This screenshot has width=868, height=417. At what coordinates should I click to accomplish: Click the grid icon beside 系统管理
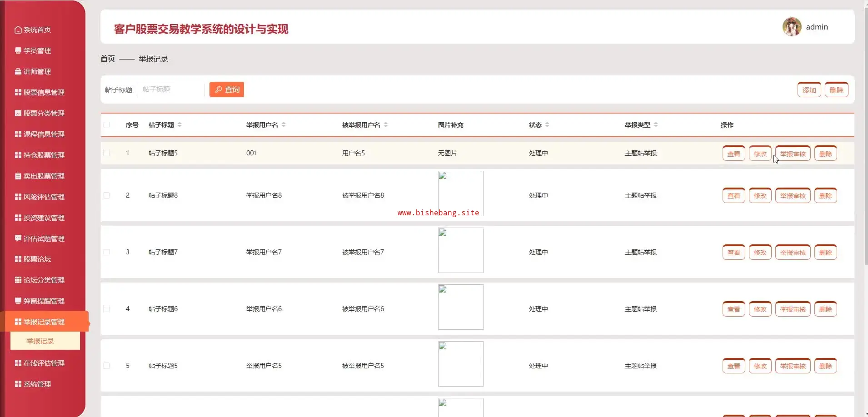pyautogui.click(x=18, y=384)
